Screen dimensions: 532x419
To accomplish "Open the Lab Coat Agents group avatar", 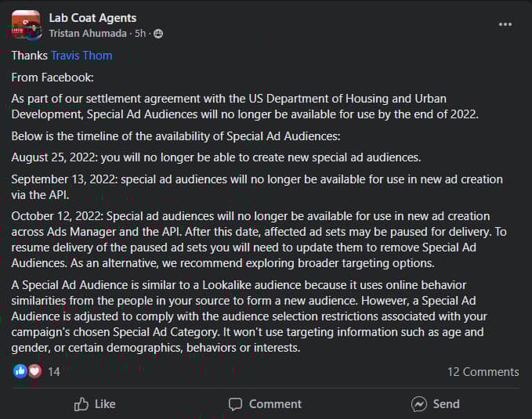I will tap(26, 24).
